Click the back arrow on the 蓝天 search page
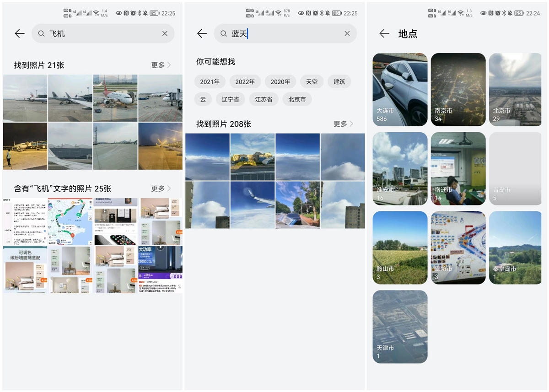This screenshot has width=549, height=392. [x=201, y=33]
